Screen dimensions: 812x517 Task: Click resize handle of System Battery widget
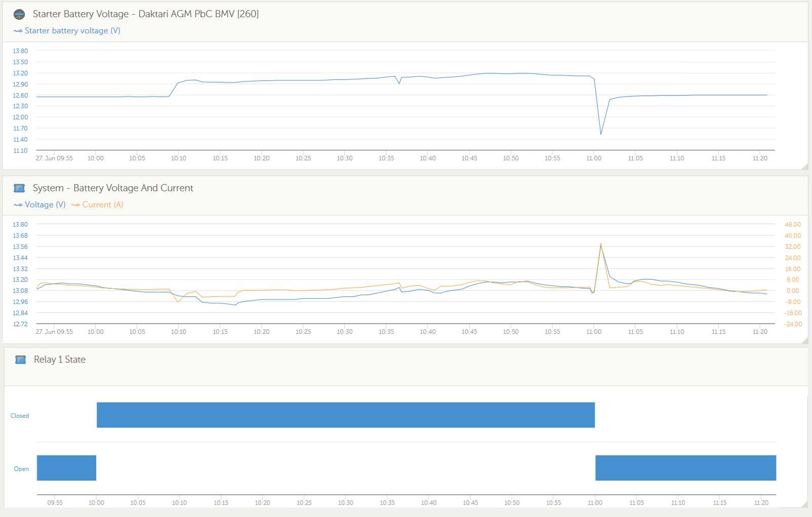tap(805, 340)
